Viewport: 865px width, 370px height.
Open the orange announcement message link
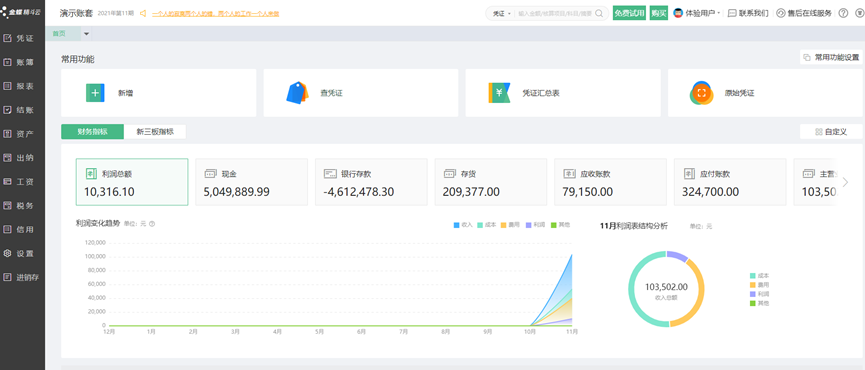(215, 13)
